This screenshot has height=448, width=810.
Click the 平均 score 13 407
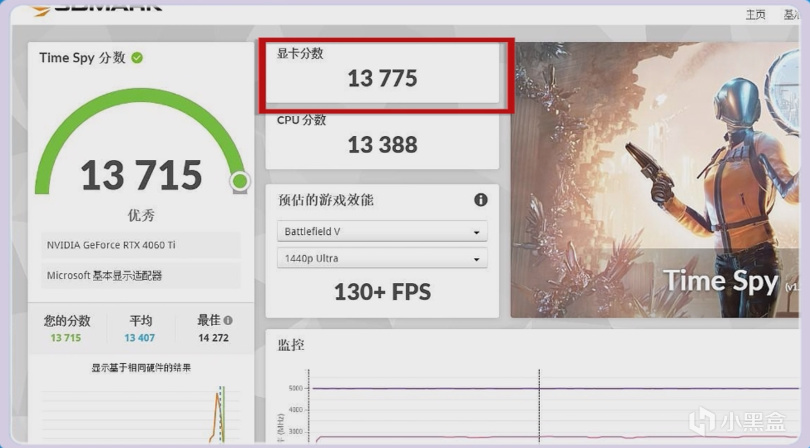click(139, 338)
